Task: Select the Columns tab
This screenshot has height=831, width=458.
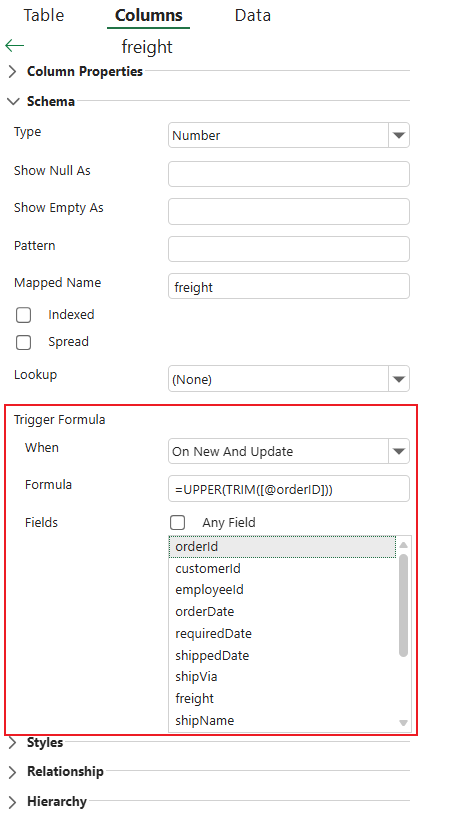Action: 148,15
